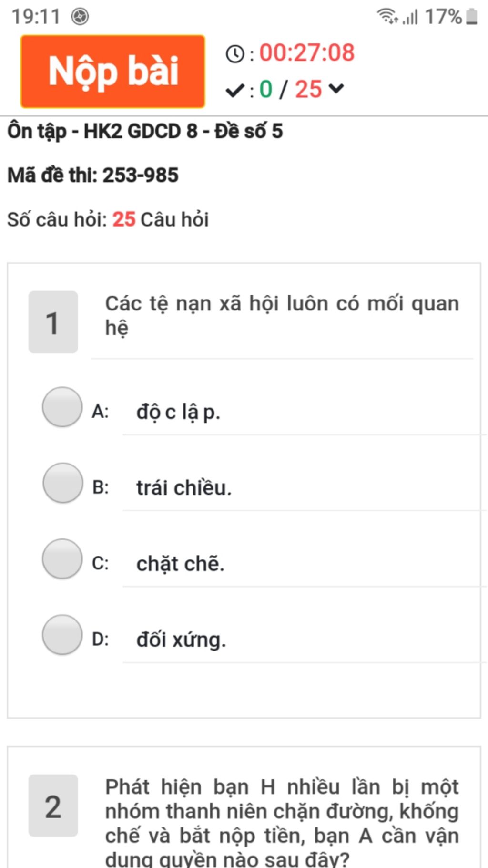Tap the circular app notification icon near the time
This screenshot has width=488, height=868.
pos(80,17)
